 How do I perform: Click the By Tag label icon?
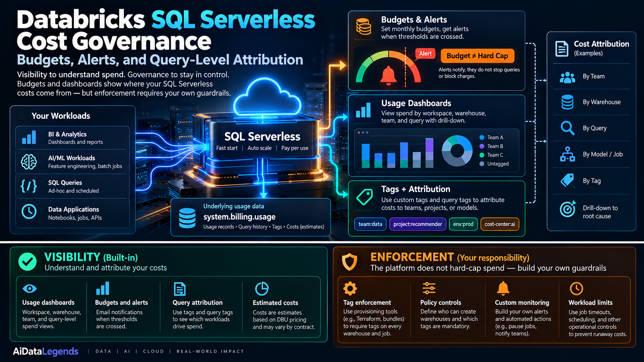tap(567, 180)
